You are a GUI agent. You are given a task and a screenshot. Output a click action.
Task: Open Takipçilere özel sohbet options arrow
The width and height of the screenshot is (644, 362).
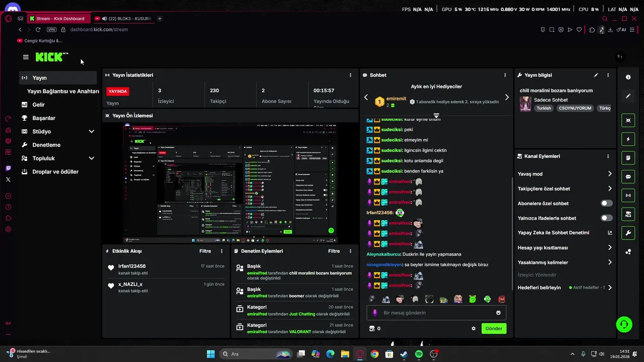(610, 189)
